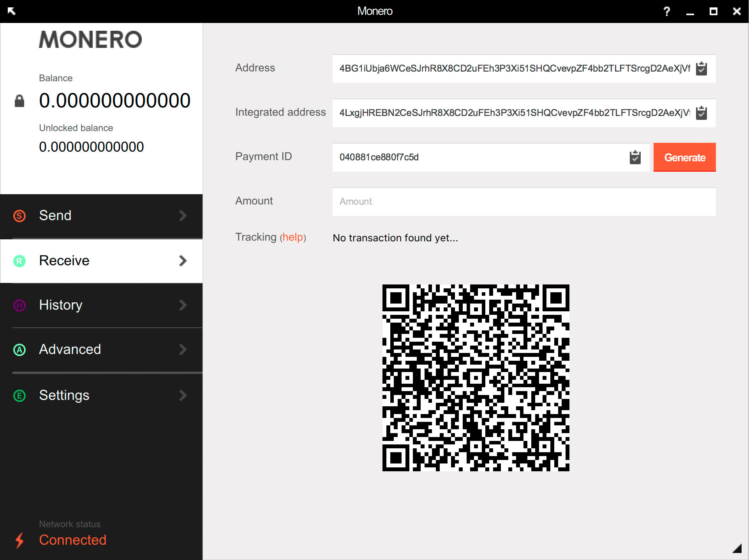This screenshot has height=560, width=749.
Task: Click the copy icon next to Address
Action: point(701,68)
